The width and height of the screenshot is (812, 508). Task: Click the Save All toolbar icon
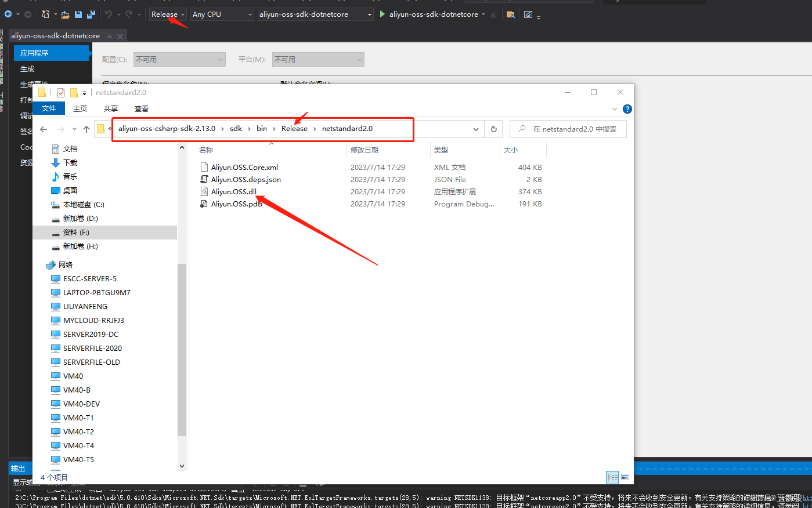pos(91,14)
